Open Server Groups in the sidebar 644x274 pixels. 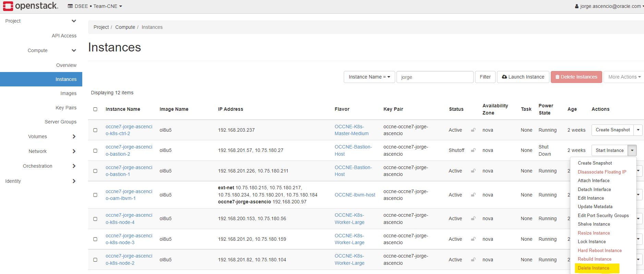click(x=61, y=122)
